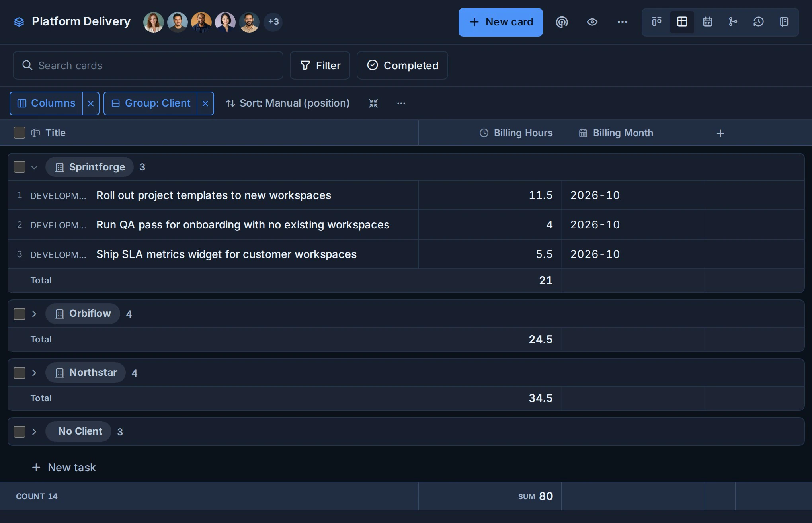Tick the select-all checkbox in header

pyautogui.click(x=20, y=133)
